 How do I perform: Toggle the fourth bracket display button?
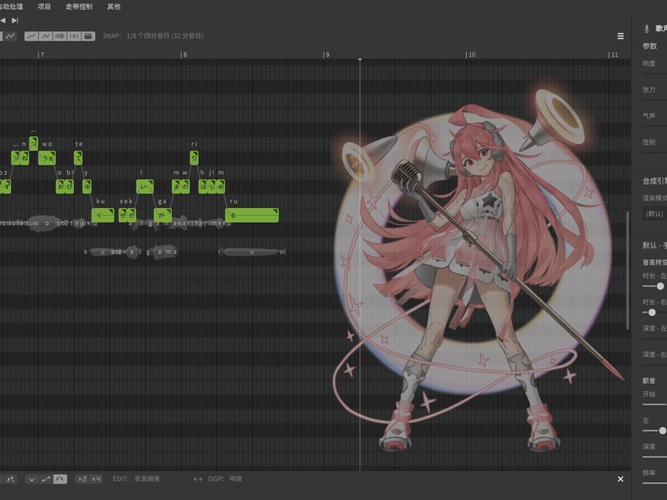coord(74,36)
